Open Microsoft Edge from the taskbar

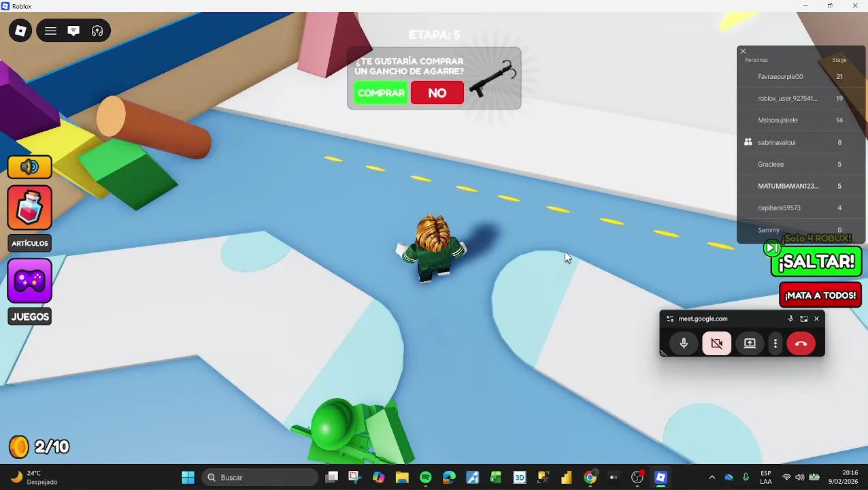[x=449, y=477]
